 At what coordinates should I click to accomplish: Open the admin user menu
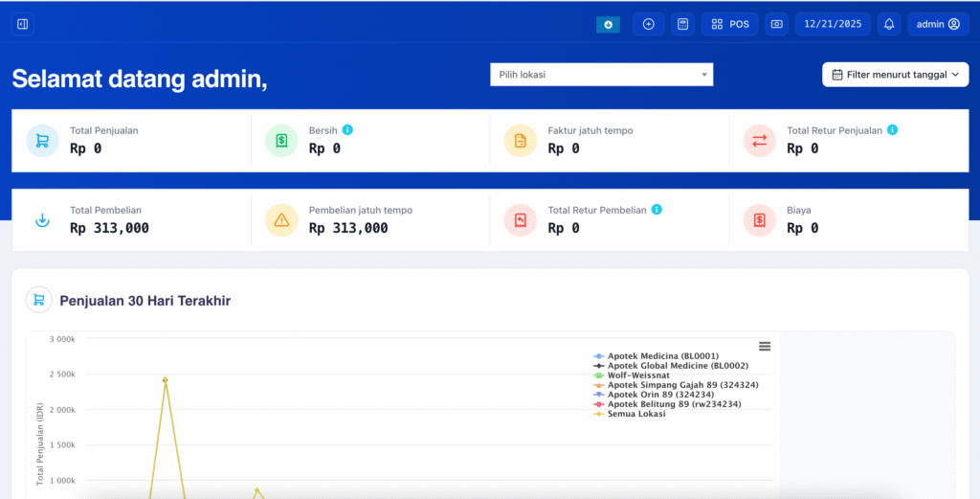937,24
